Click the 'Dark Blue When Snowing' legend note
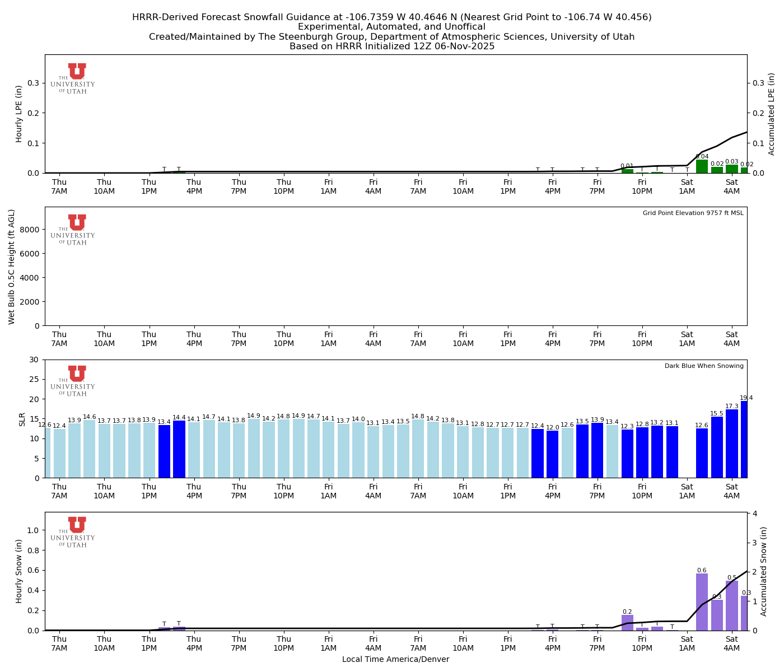This screenshot has width=784, height=672. point(704,366)
